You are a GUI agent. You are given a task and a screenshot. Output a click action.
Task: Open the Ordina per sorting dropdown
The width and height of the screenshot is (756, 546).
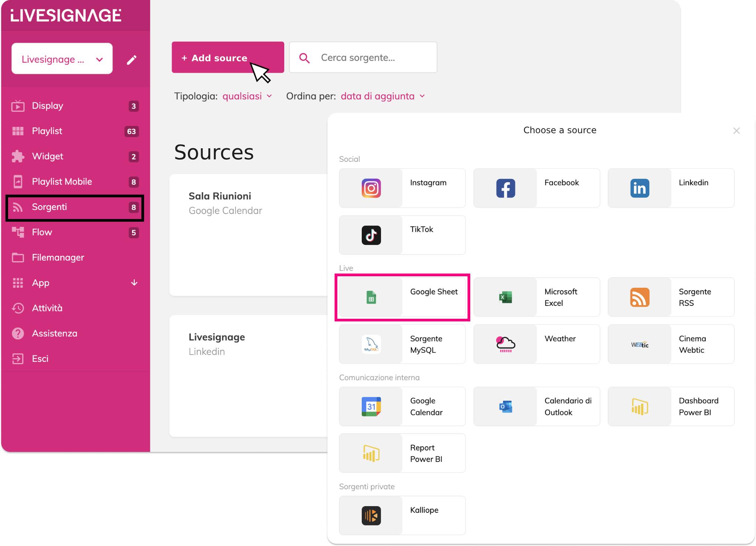(383, 96)
